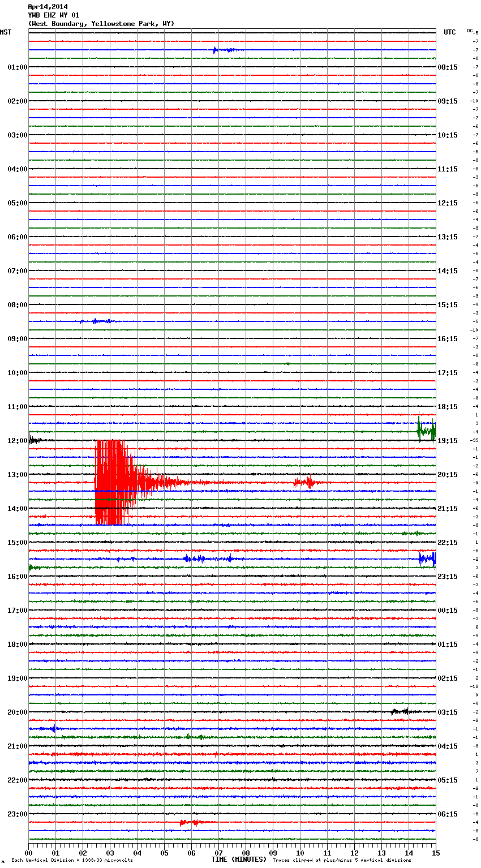Click minute 03 on the bottom time axis

coord(110,853)
